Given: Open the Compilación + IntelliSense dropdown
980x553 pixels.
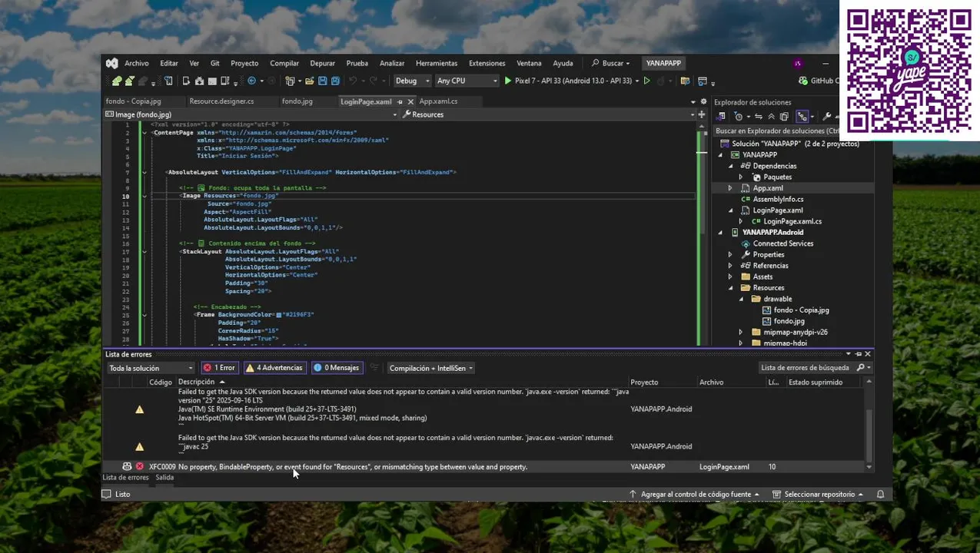Looking at the screenshot, I should (x=430, y=368).
